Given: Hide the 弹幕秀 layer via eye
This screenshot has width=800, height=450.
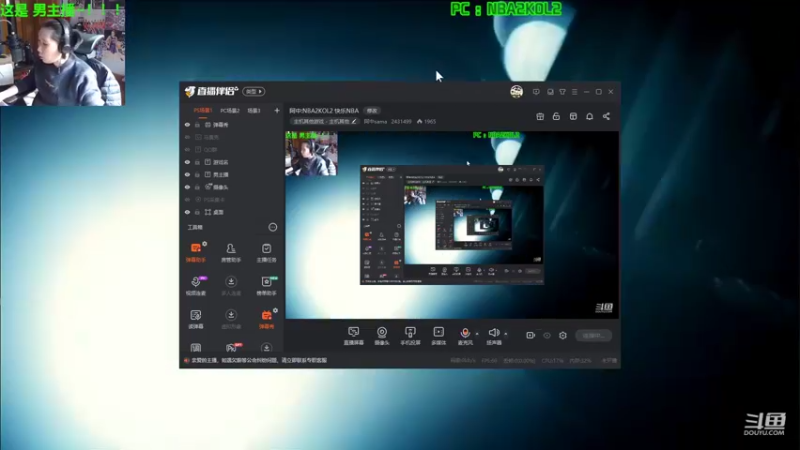Looking at the screenshot, I should pyautogui.click(x=187, y=124).
